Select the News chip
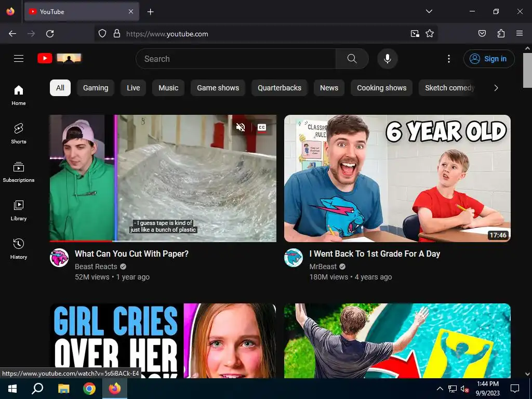The width and height of the screenshot is (532, 399). pyautogui.click(x=329, y=88)
